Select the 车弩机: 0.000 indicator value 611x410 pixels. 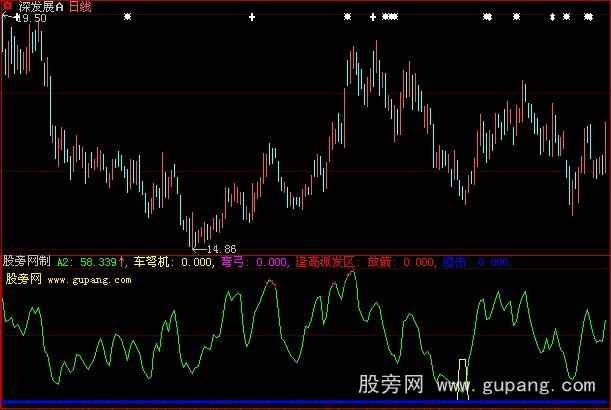point(173,262)
